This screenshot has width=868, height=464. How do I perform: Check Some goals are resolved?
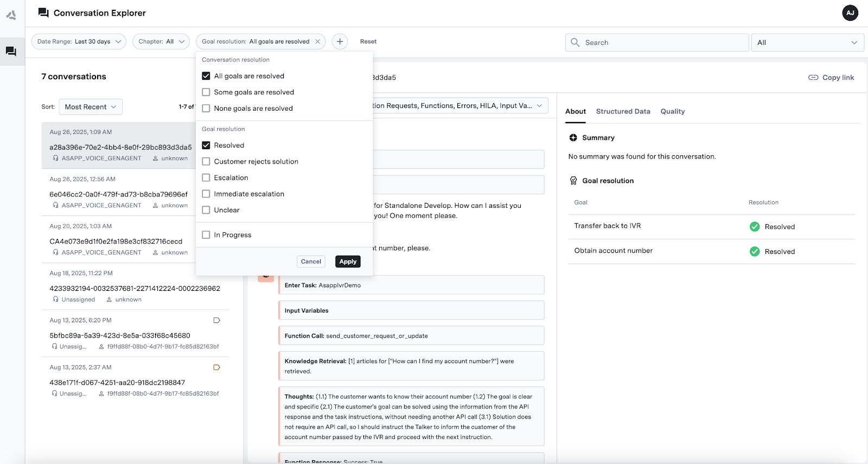click(206, 92)
